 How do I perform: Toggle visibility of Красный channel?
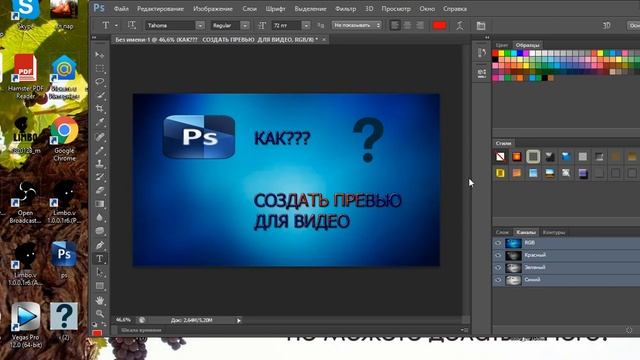pos(498,255)
